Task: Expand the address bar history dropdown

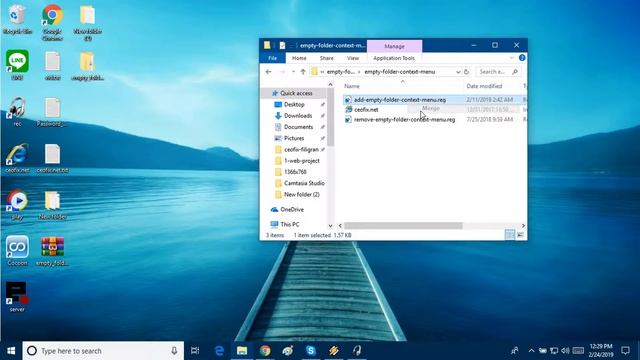Action: (458, 72)
